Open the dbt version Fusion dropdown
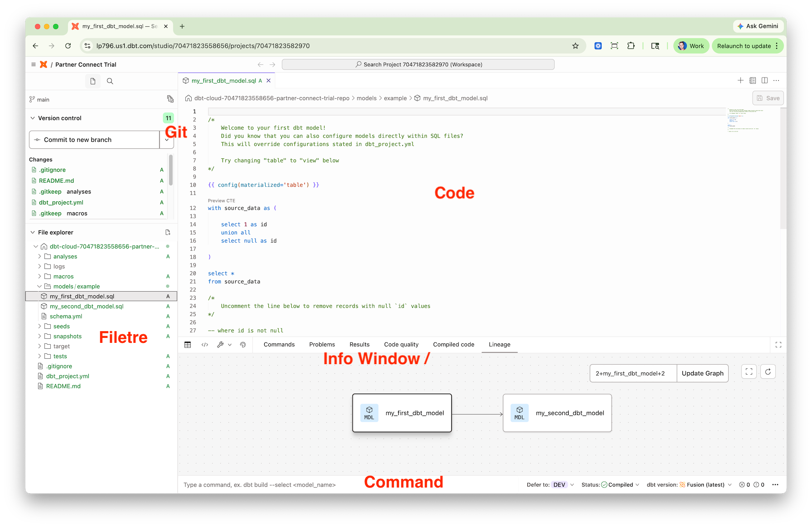This screenshot has height=527, width=812. (689, 485)
